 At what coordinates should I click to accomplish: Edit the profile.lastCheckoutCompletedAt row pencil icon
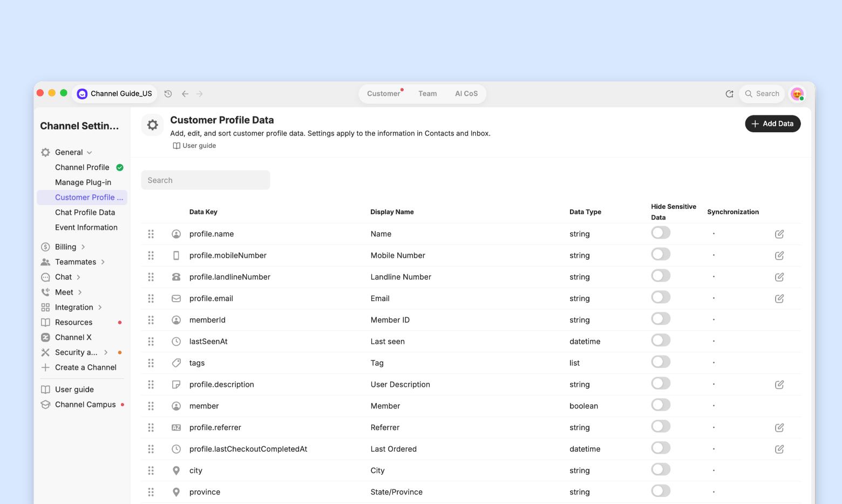779,449
